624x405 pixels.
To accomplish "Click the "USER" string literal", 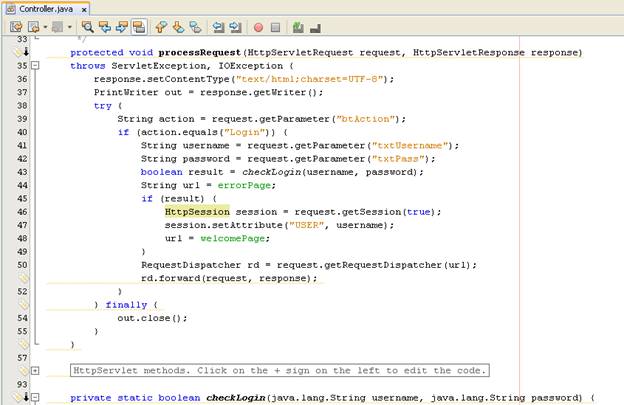I will pos(306,225).
